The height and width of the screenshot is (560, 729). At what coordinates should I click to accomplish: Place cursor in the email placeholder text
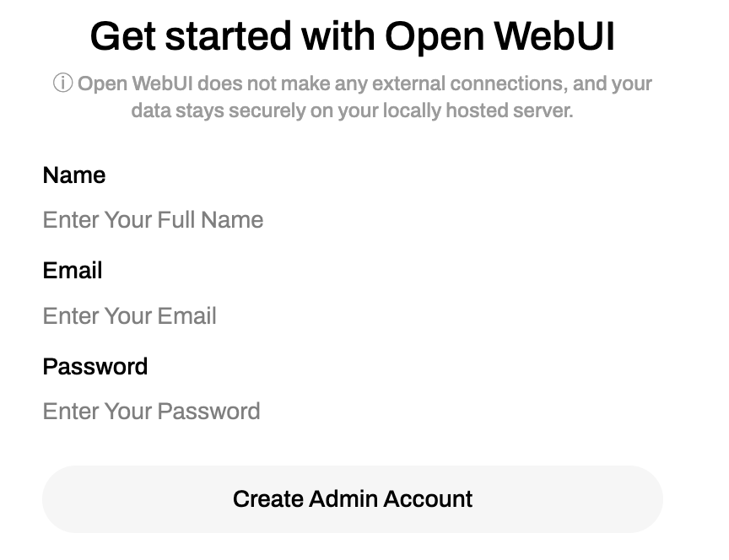[130, 316]
